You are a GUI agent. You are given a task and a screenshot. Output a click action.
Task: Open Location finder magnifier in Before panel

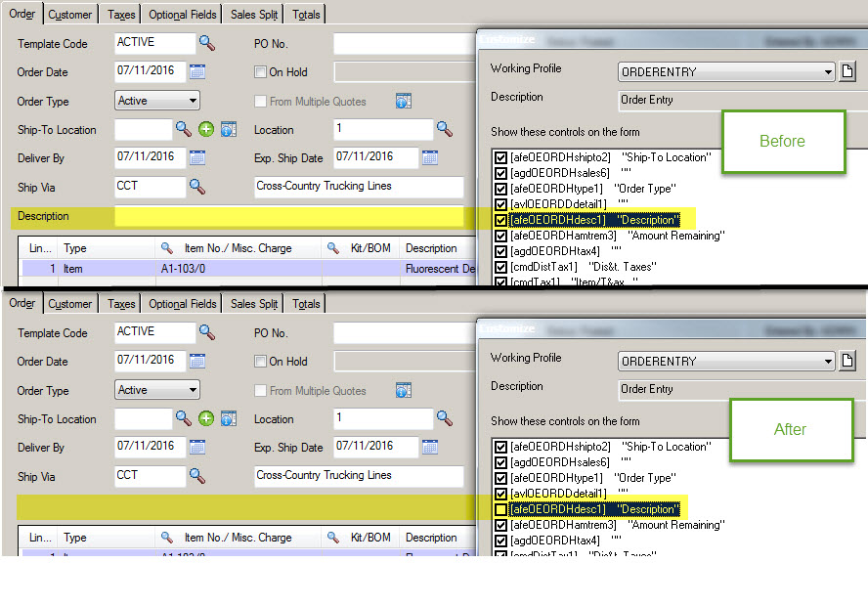[445, 129]
